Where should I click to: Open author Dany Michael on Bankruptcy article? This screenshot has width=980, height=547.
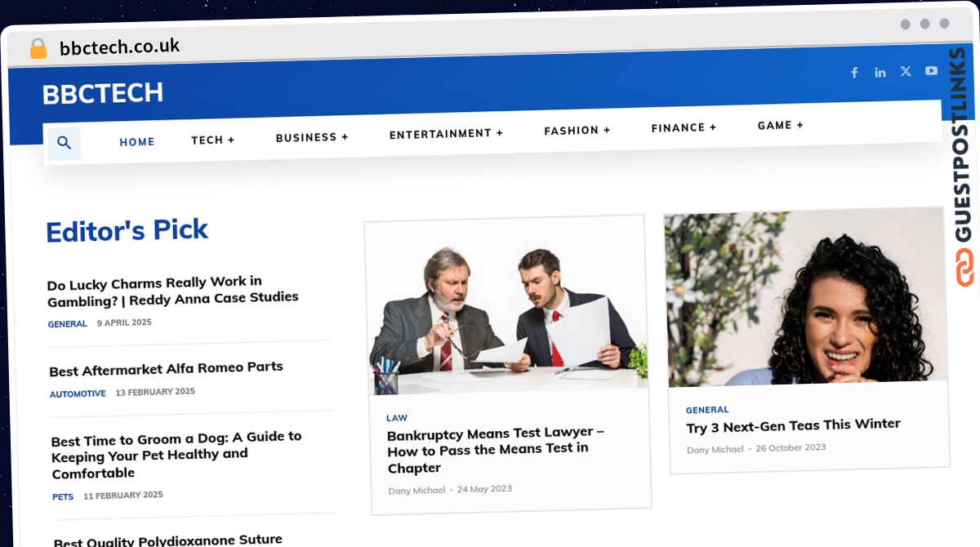click(x=416, y=491)
